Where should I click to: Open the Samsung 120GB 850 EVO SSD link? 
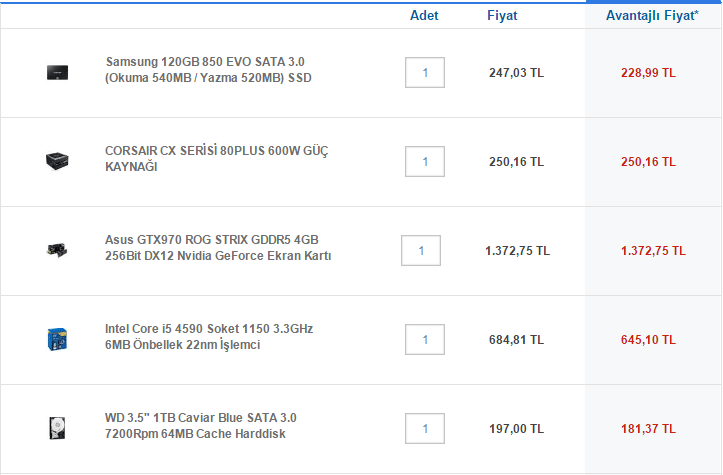pos(208,70)
